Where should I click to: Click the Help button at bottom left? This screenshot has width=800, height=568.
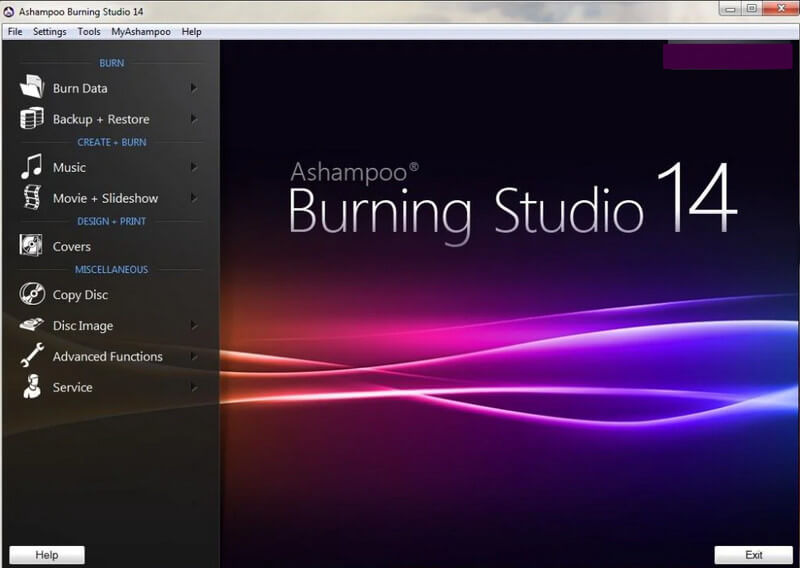(x=47, y=555)
